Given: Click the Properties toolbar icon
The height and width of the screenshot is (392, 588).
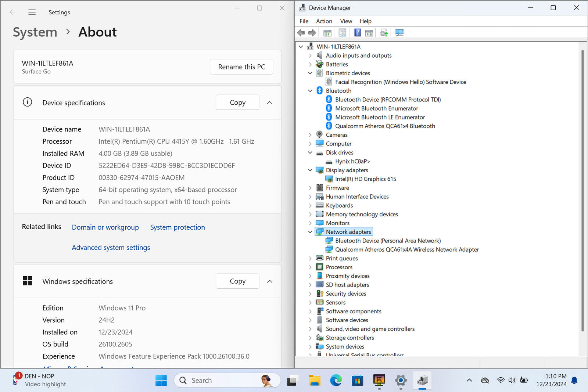Looking at the screenshot, I should pyautogui.click(x=342, y=33).
